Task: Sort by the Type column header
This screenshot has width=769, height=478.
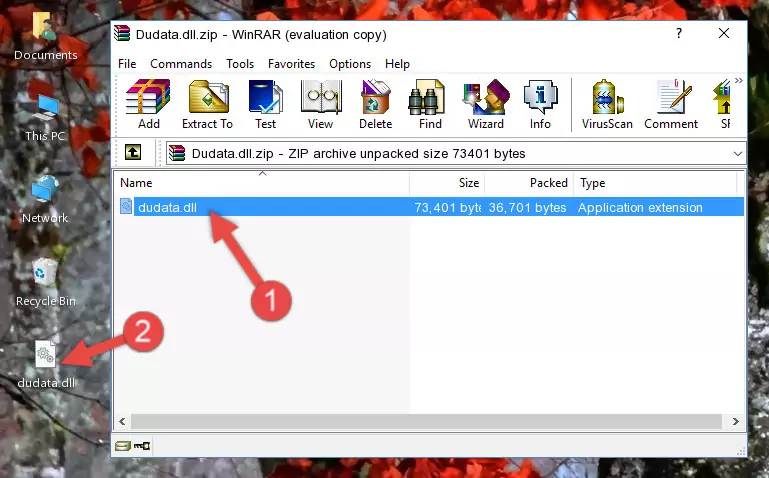Action: click(x=655, y=183)
